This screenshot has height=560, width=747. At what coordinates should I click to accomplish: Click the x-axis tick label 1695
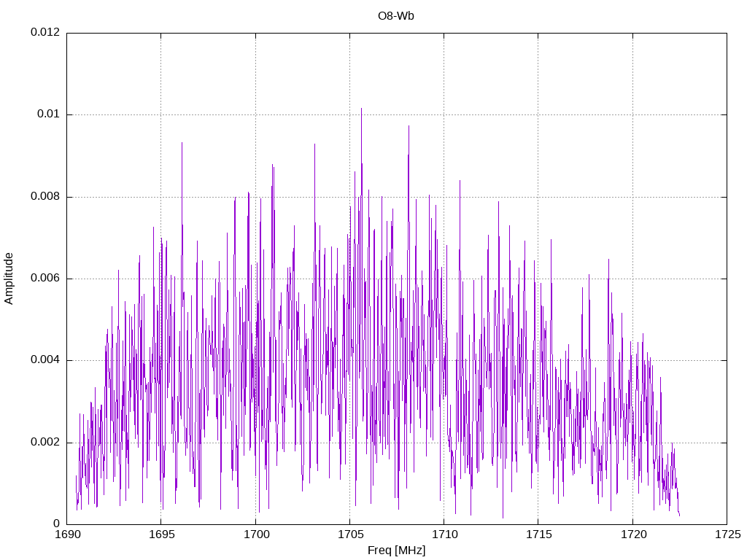click(161, 534)
